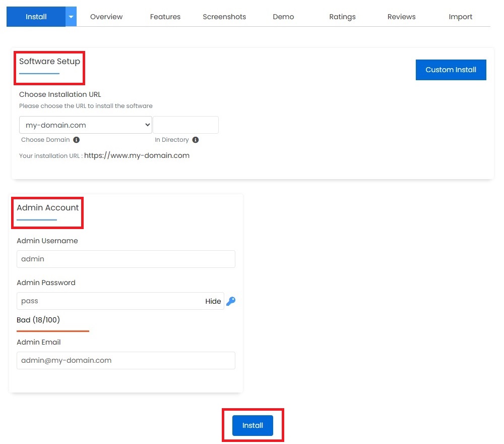
Task: Select the Install tab at top
Action: click(x=36, y=17)
